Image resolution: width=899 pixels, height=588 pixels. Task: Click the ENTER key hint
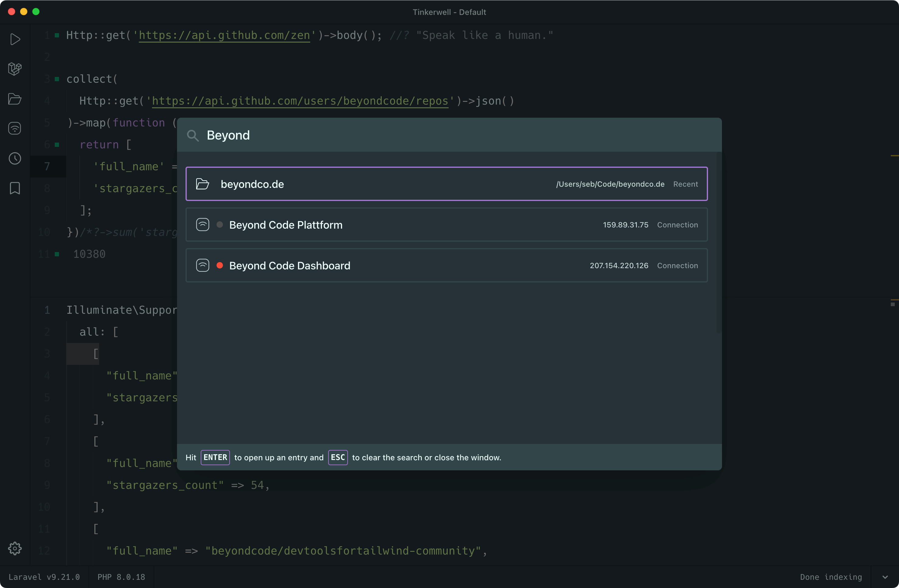click(215, 457)
